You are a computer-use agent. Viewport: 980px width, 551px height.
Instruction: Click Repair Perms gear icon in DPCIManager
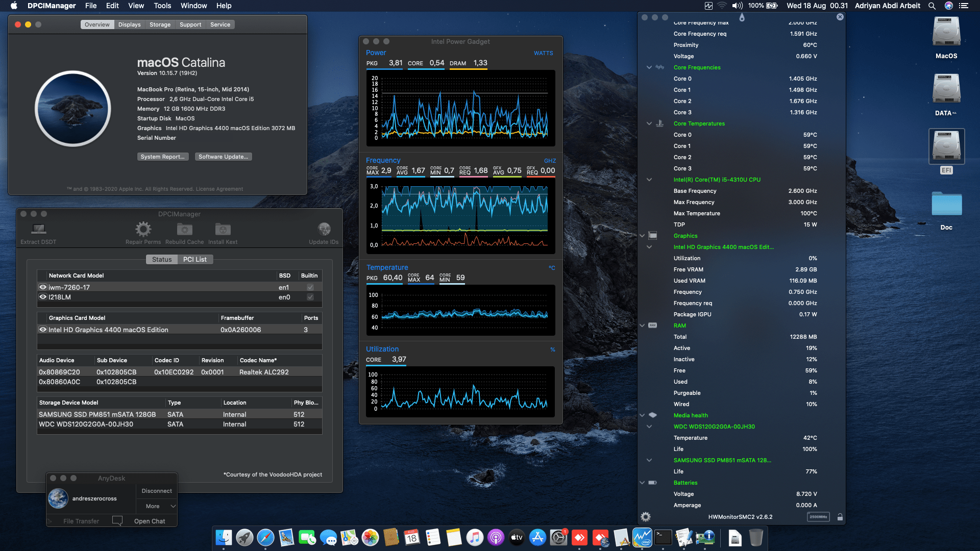143,229
